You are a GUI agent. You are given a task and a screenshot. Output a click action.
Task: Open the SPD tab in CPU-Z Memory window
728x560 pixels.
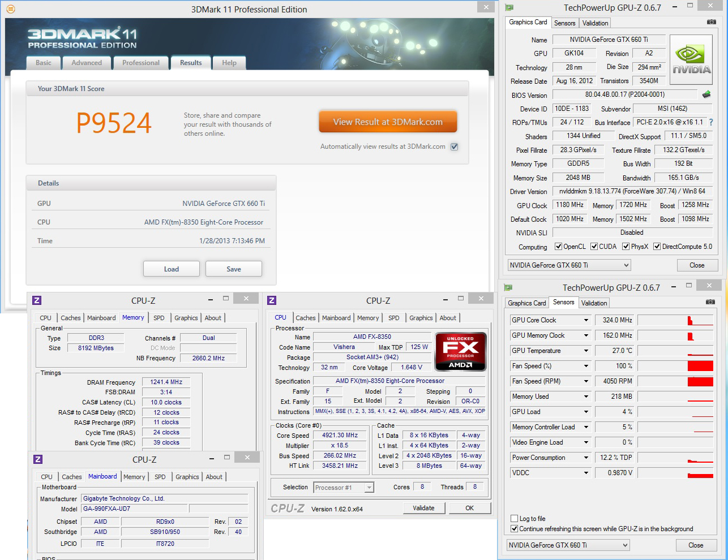point(159,318)
